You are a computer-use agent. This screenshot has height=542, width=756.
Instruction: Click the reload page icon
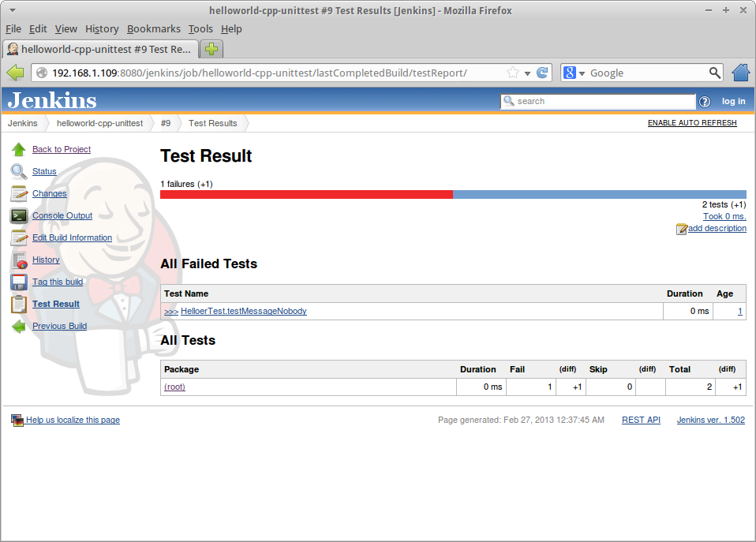point(542,73)
